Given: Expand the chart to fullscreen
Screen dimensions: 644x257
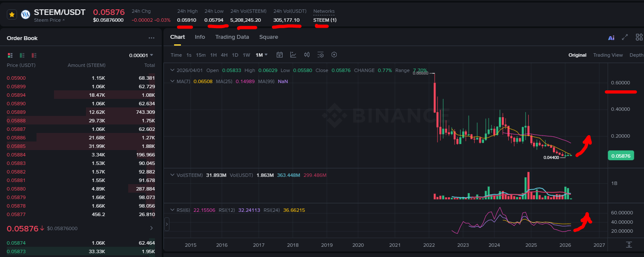Looking at the screenshot, I should click(625, 37).
